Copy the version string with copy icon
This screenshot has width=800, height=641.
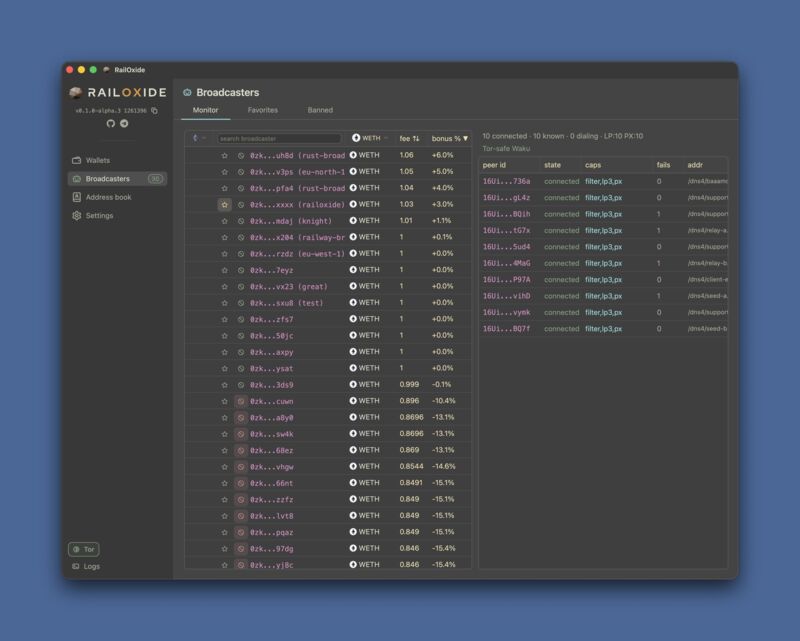(154, 110)
